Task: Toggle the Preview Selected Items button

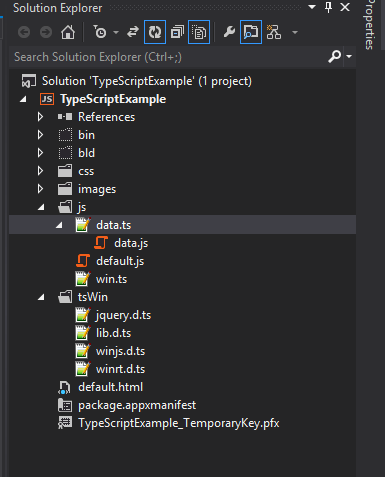Action: (251, 32)
